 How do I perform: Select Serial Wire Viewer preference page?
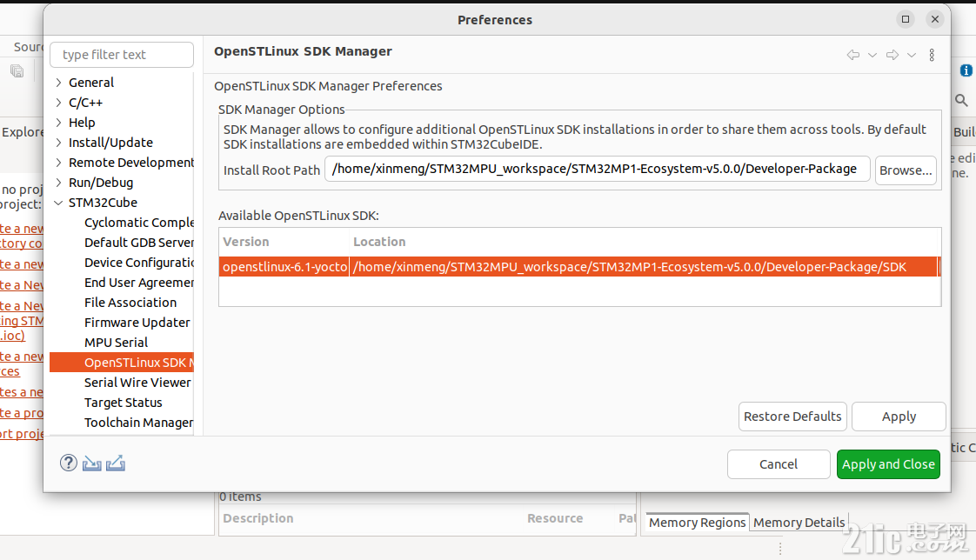[137, 382]
